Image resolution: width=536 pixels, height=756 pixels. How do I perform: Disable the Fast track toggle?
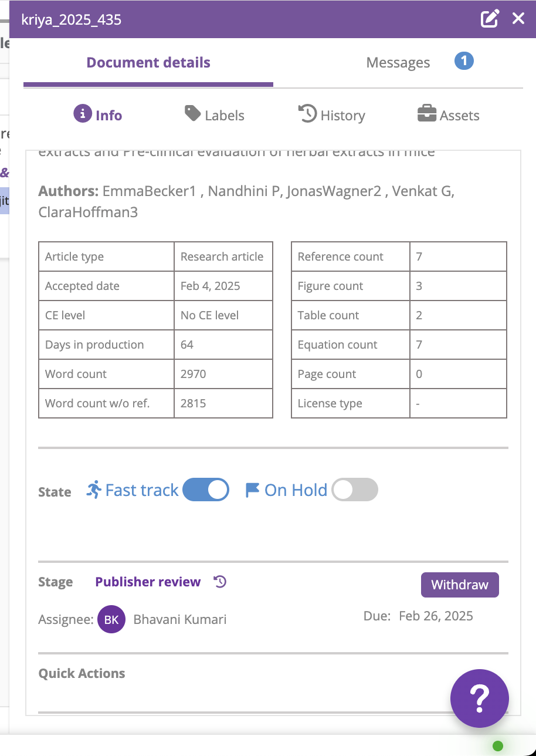tap(206, 490)
